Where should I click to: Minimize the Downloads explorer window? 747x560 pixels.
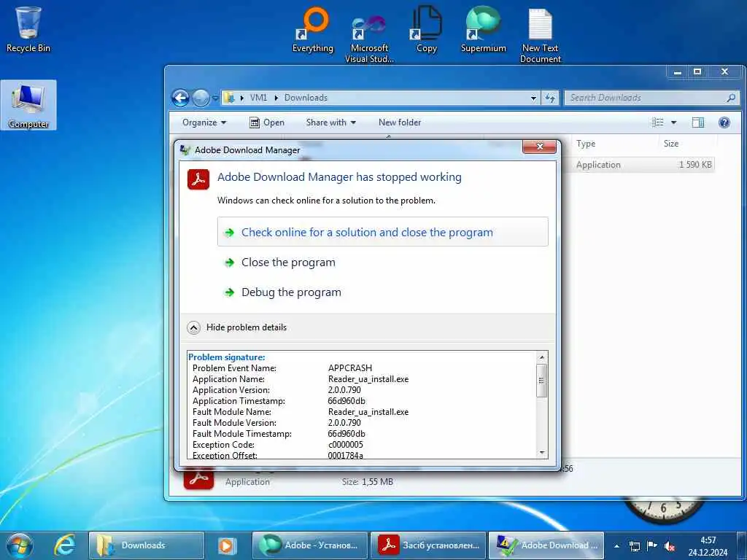(678, 72)
